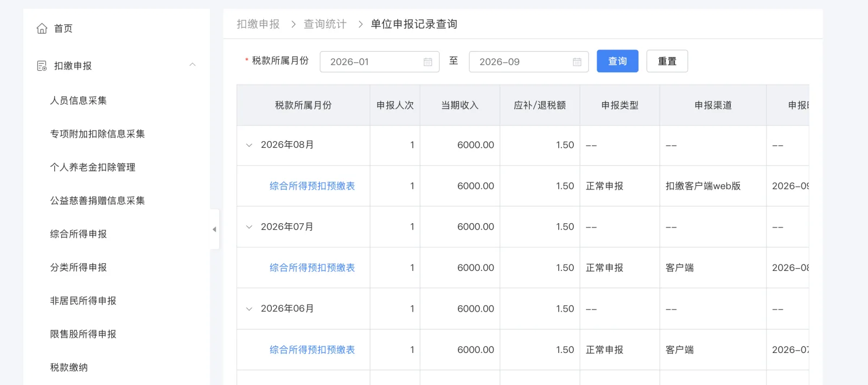This screenshot has width=868, height=385.
Task: Click the 2026年06月 row label
Action: pyautogui.click(x=288, y=308)
